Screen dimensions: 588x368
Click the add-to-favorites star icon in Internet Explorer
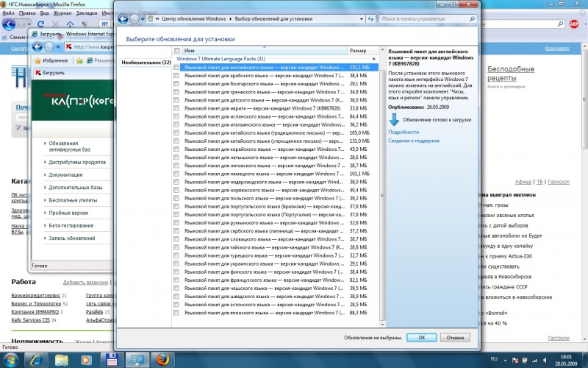coord(79,60)
